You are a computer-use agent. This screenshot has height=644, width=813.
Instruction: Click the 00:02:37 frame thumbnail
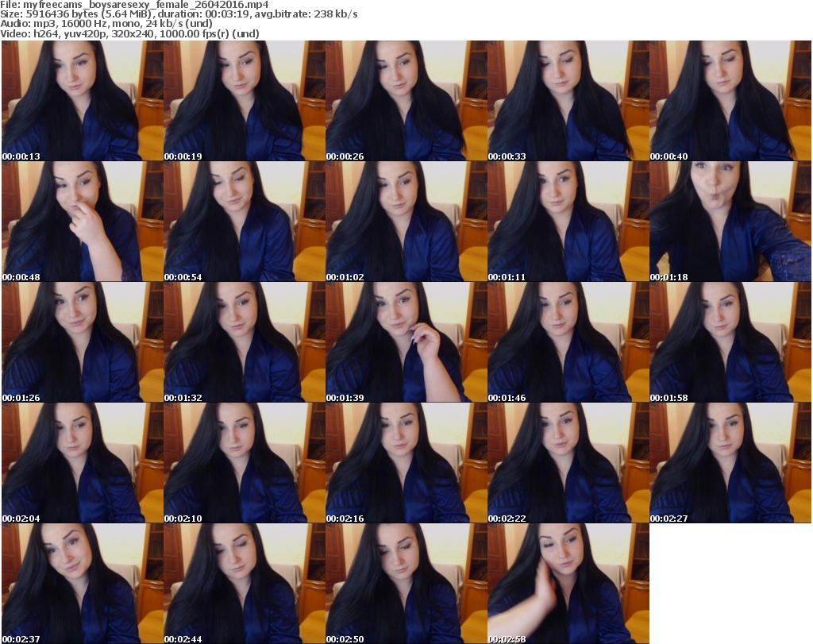coord(83,584)
